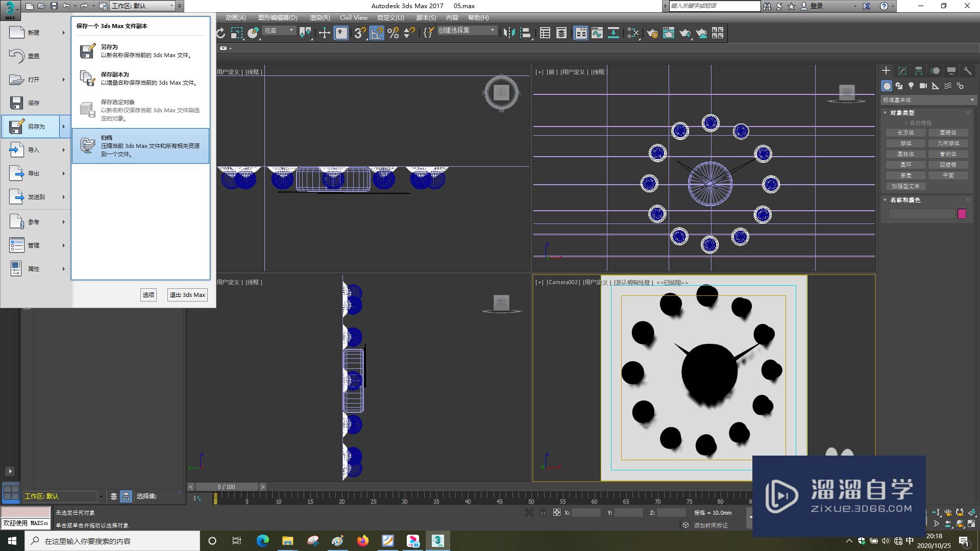Click Save (保存) in the application menu

coord(36,103)
